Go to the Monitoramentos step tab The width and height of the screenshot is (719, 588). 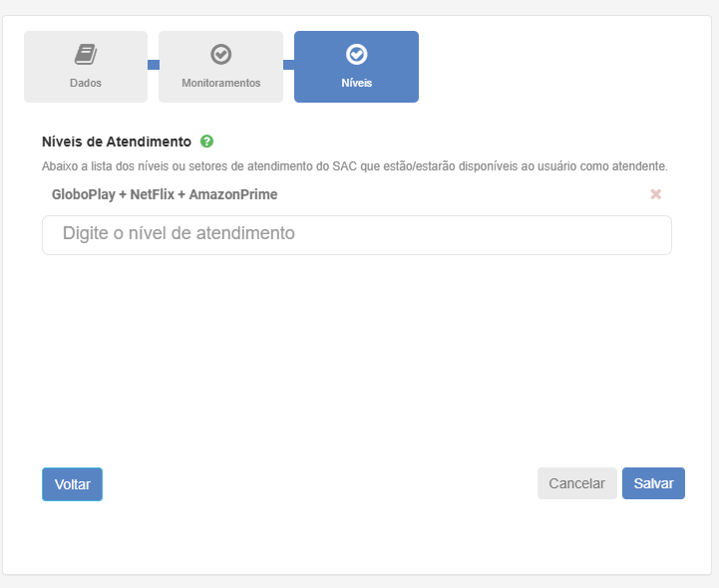(221, 67)
